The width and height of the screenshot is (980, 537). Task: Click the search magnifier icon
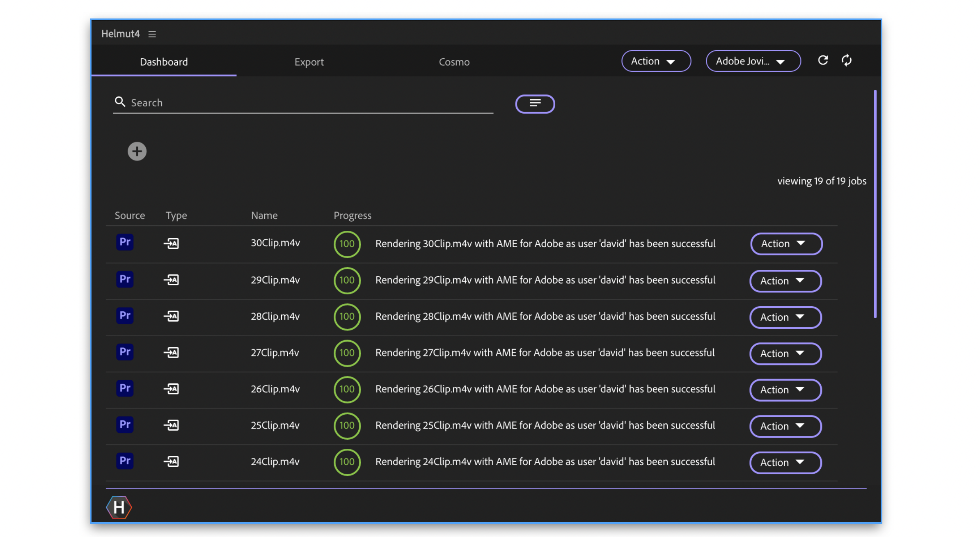(120, 101)
